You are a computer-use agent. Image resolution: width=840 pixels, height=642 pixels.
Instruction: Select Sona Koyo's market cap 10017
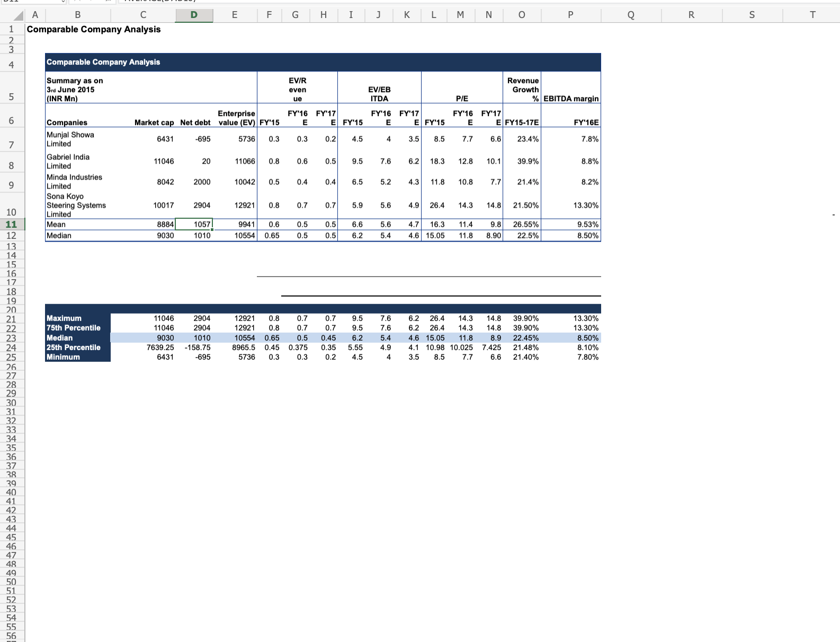point(164,205)
